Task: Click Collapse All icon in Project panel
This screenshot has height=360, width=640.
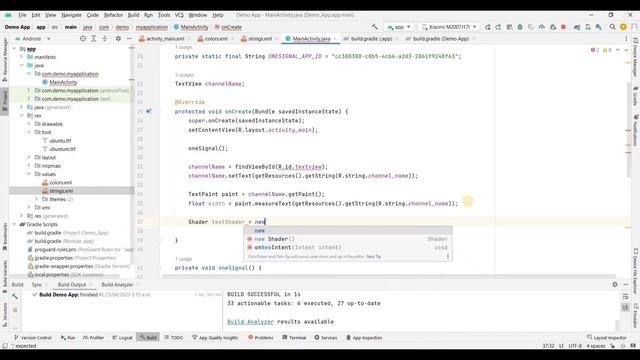Action: click(104, 38)
